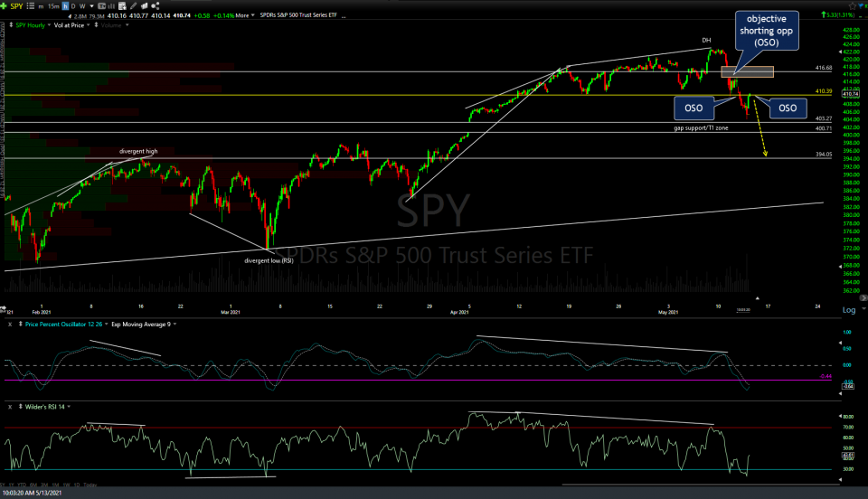Close the Wilder's RSI pane
Viewport: 868px width, 499px height.
tap(10, 407)
